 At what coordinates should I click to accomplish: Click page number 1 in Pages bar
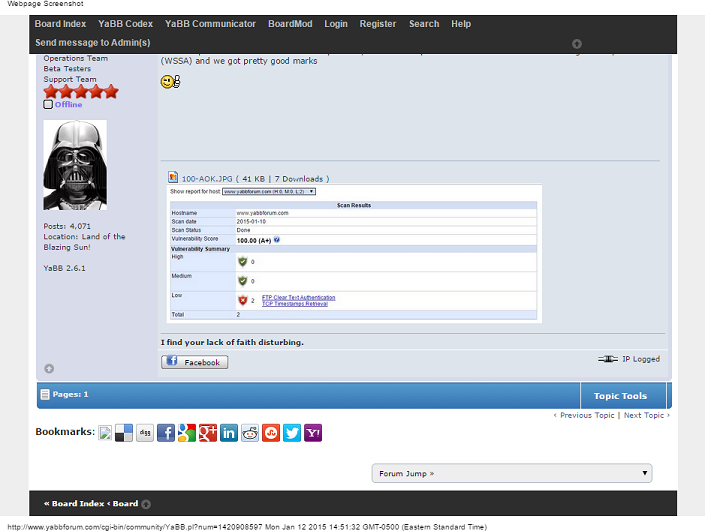click(x=86, y=394)
